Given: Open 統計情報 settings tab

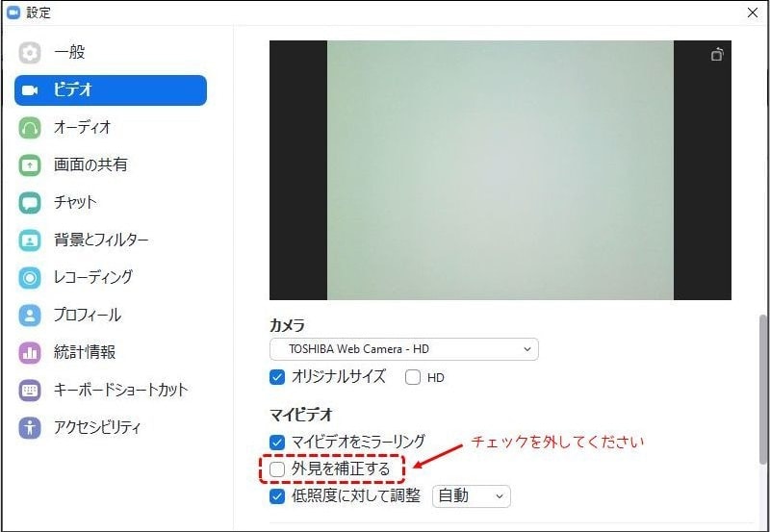Looking at the screenshot, I should point(85,352).
